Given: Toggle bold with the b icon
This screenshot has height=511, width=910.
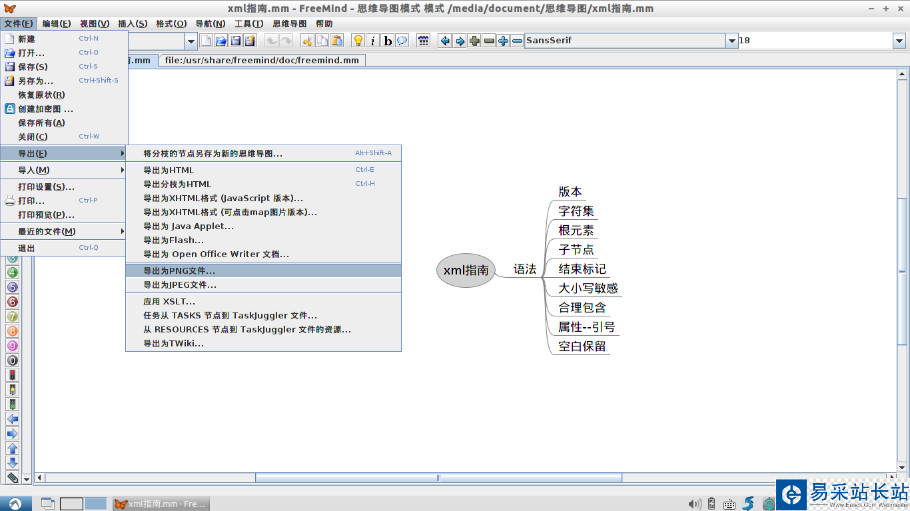Looking at the screenshot, I should pos(387,40).
